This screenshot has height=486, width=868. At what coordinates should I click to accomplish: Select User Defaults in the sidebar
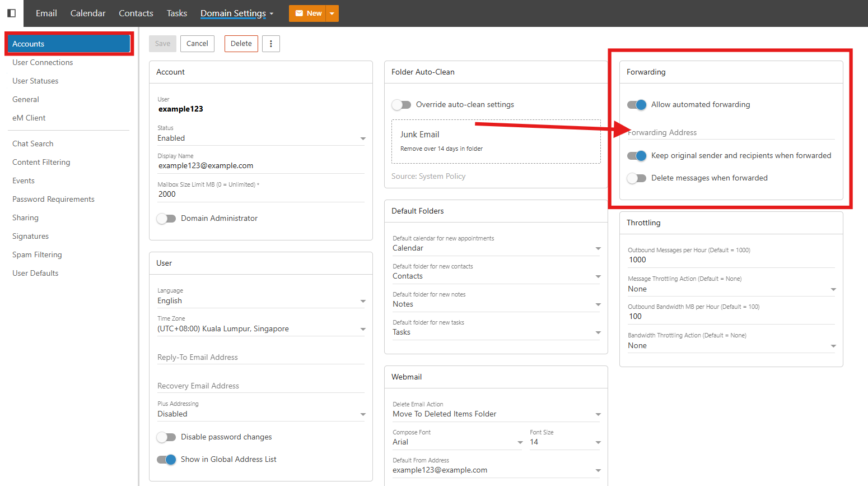[x=35, y=274]
